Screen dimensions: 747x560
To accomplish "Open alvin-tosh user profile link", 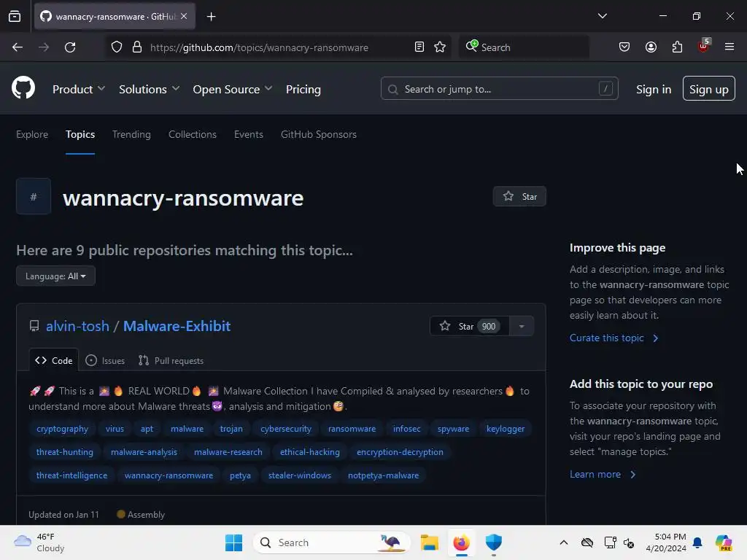I will 77,326.
